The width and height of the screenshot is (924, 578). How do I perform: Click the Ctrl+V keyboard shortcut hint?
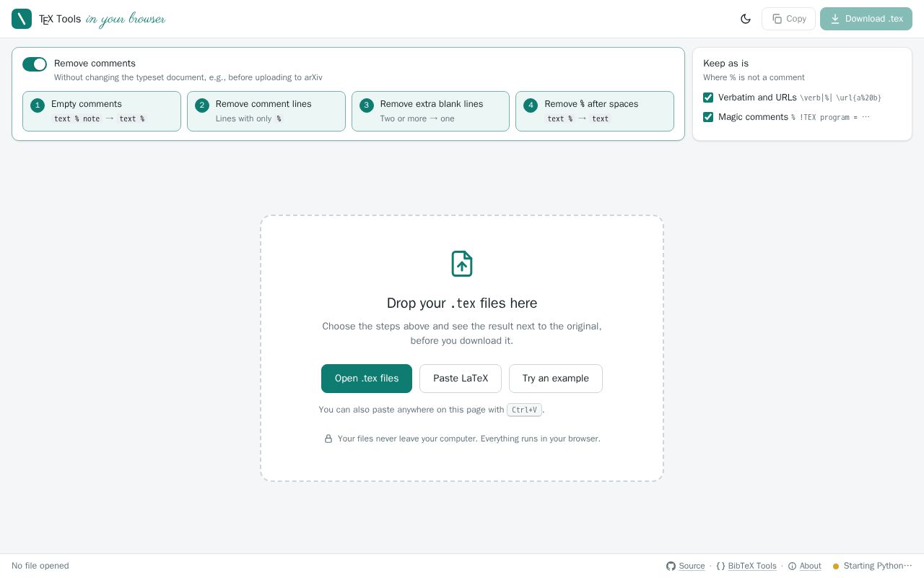click(x=524, y=410)
